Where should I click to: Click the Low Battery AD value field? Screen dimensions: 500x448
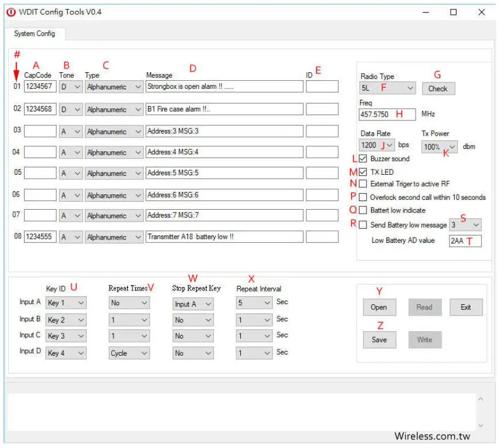464,241
